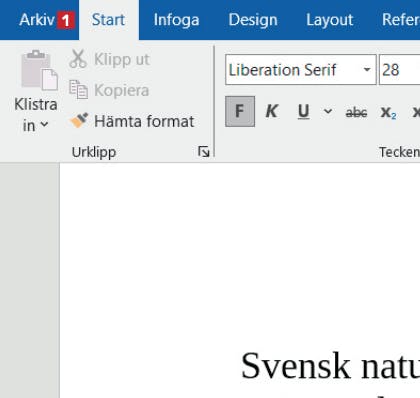The image size is (420, 398).
Task: Expand the Liberation Serif font dropdown
Action: click(367, 70)
